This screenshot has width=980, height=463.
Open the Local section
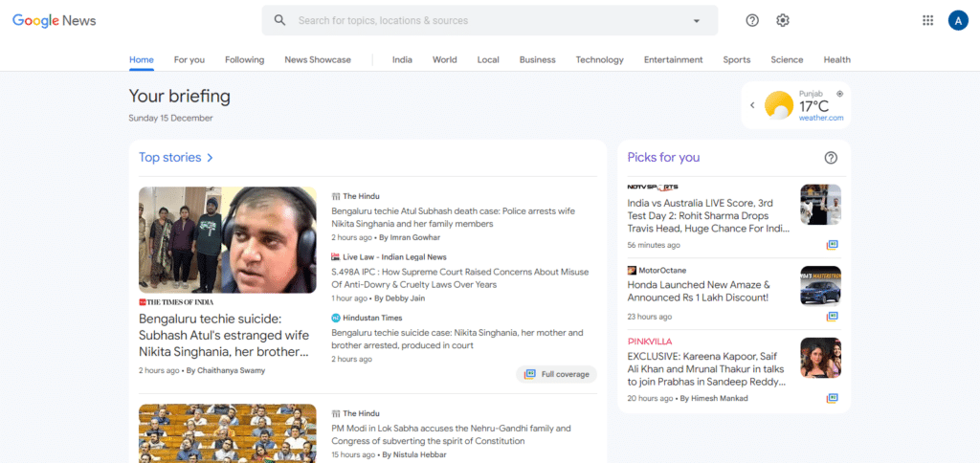point(488,60)
